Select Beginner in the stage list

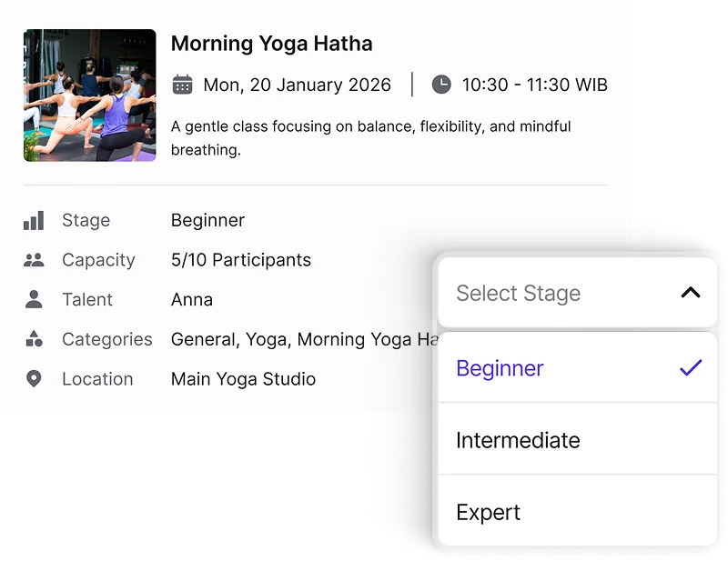500,368
